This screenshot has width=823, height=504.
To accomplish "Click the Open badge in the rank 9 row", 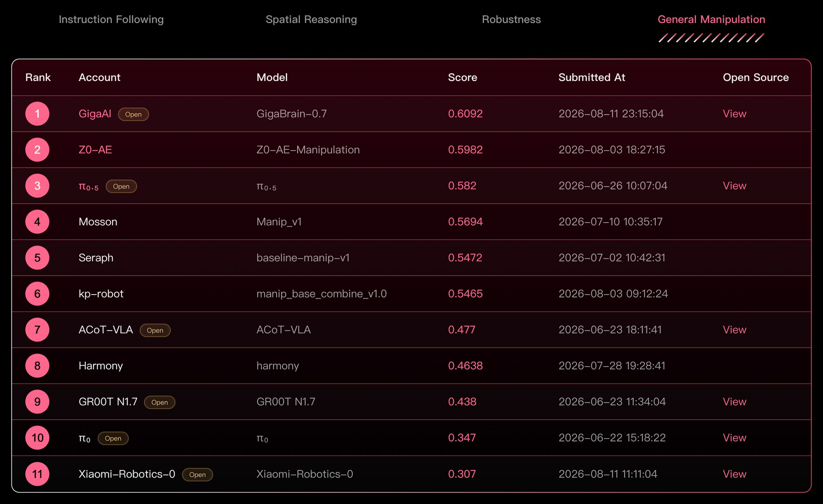I will tap(160, 402).
